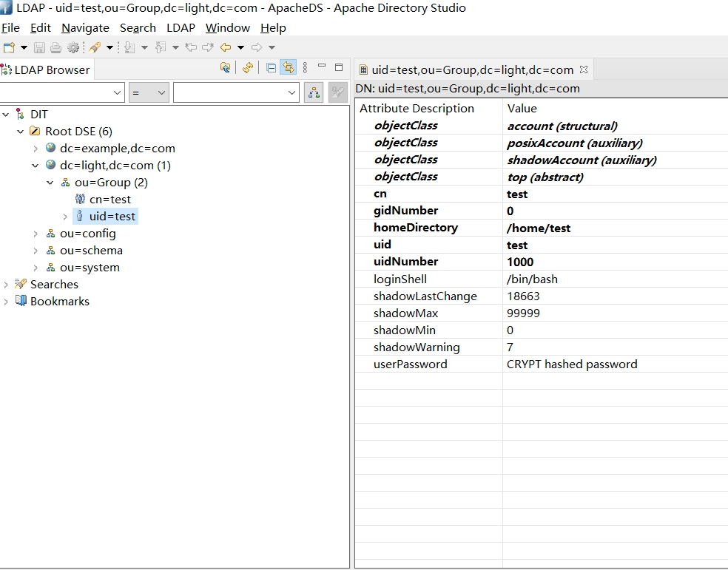Screen dimensions: 728x570
Task: Click the uid=test person entry icon
Action: tap(80, 216)
